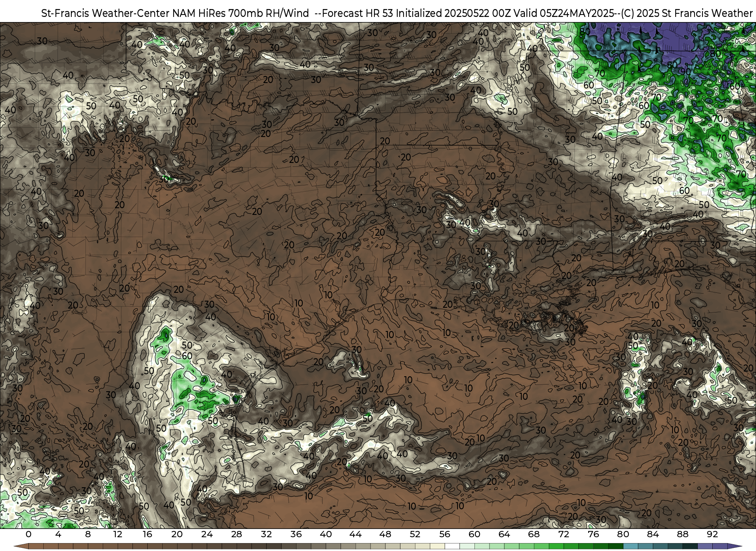
Task: Select the teal-blue swatch right of 80
Action: [x=630, y=546]
